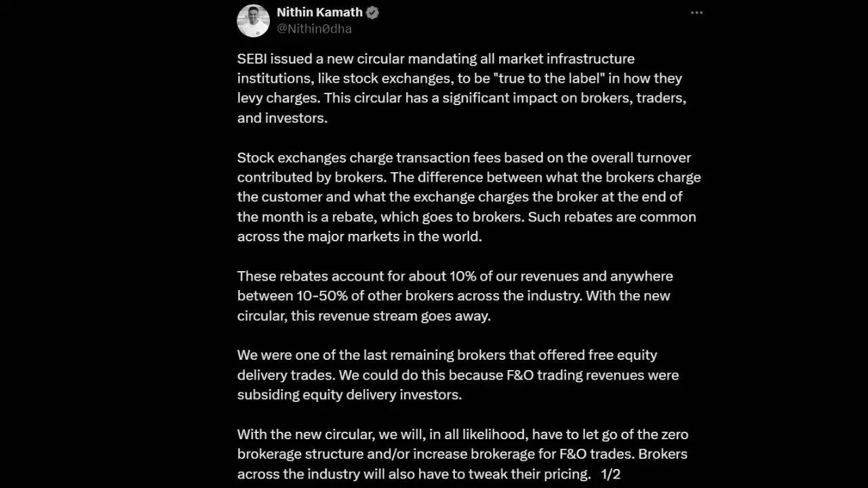Click the paragraph starting 'SEBI issued a new circular'
Screen dimensions: 868x488
pyautogui.click(x=461, y=88)
